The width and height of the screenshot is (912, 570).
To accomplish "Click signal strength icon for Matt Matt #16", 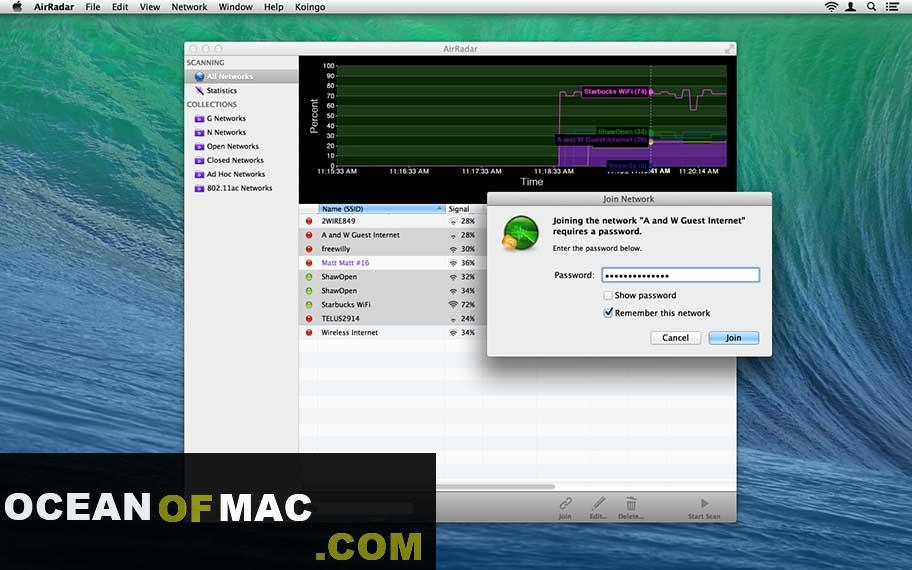I will click(453, 263).
